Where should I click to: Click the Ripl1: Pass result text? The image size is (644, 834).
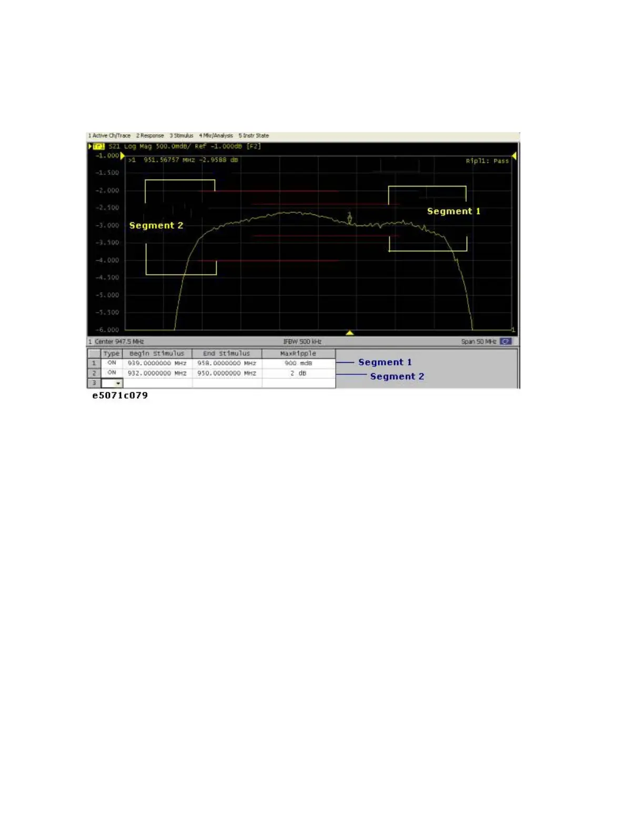pyautogui.click(x=487, y=161)
